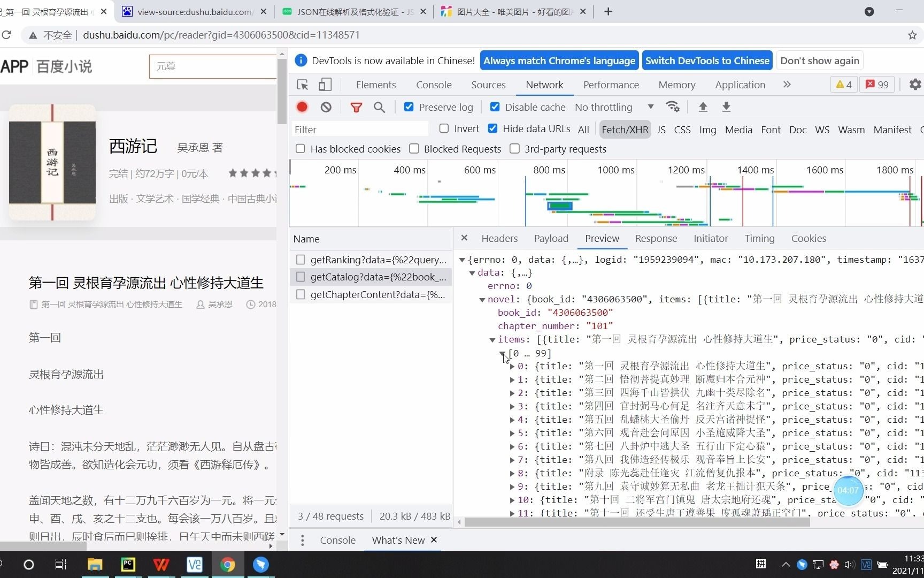Expand item 7 第八回 entry
The width and height of the screenshot is (924, 578).
[512, 460]
